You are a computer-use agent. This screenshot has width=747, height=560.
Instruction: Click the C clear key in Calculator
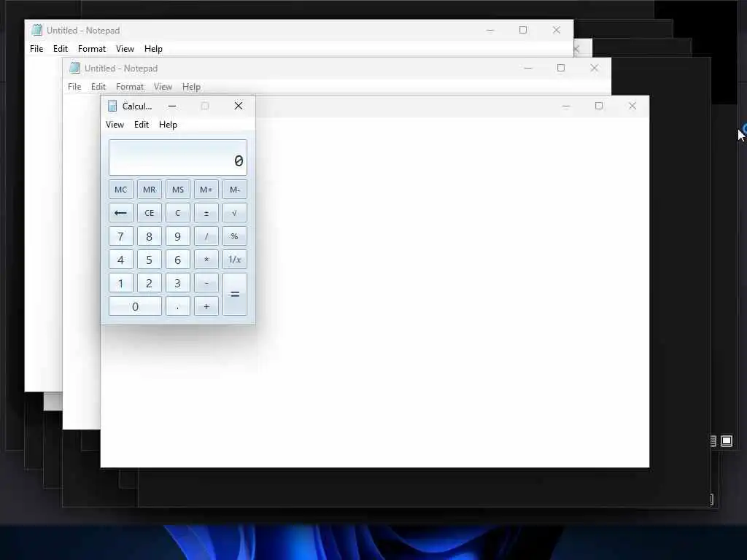point(178,213)
